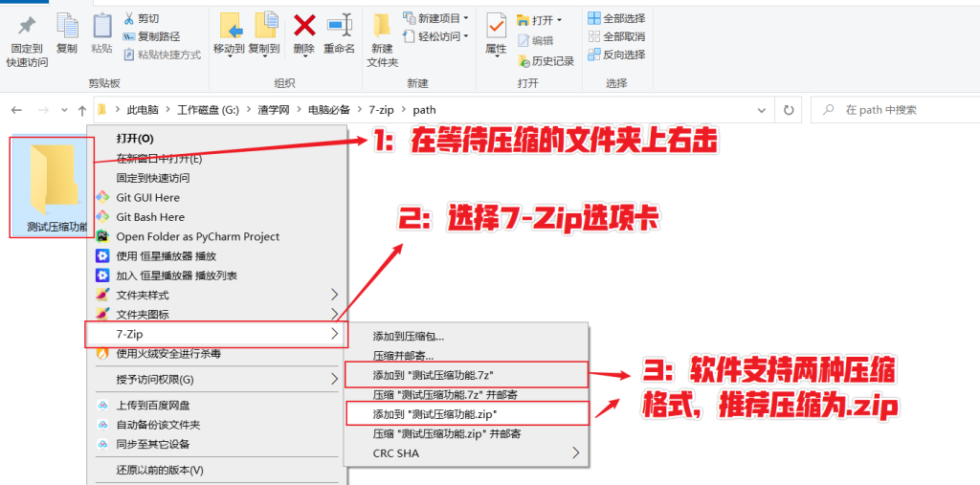
Task: Delete the selection with red X
Action: [x=304, y=35]
